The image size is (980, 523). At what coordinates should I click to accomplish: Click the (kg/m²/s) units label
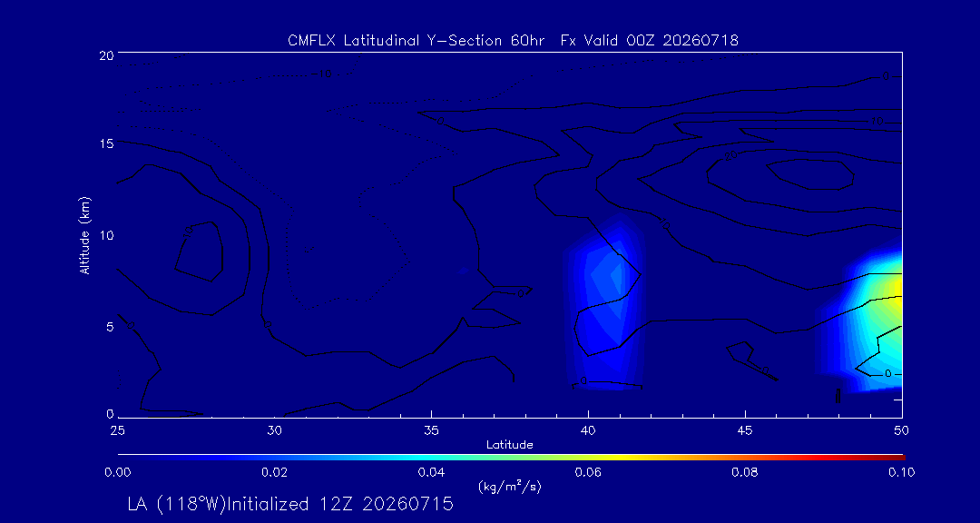[509, 486]
